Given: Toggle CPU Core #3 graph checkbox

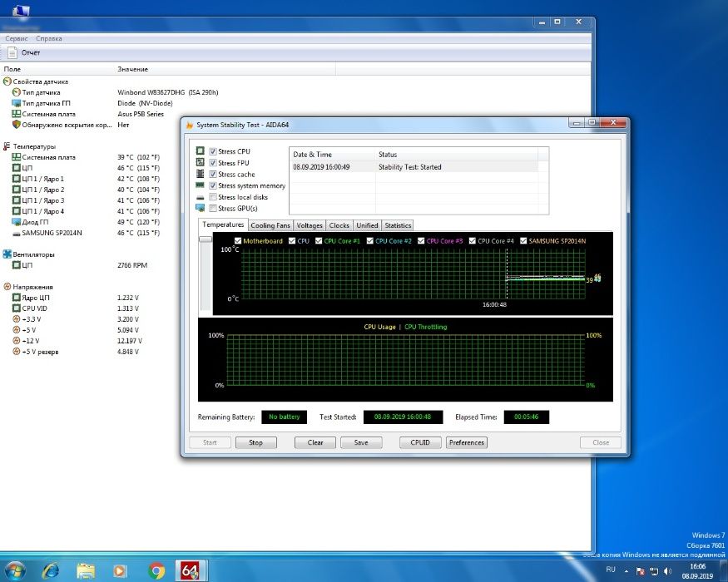Looking at the screenshot, I should (x=421, y=241).
